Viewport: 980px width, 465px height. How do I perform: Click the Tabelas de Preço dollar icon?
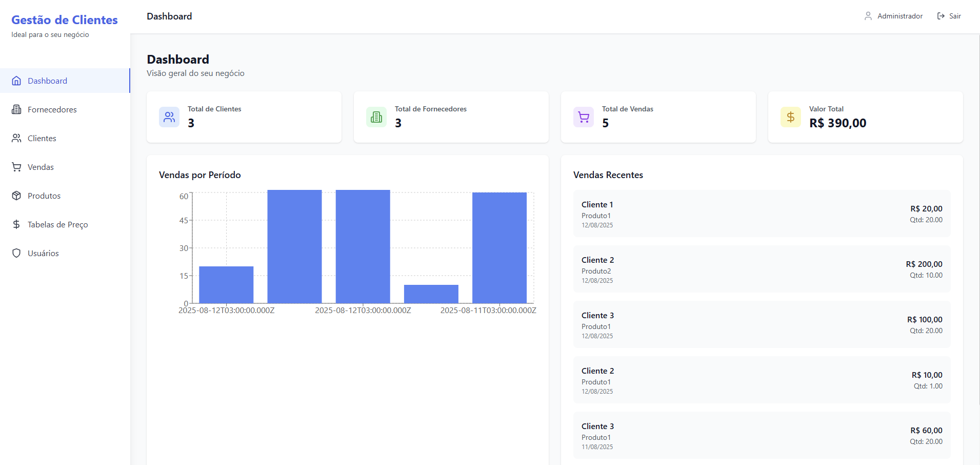point(16,224)
